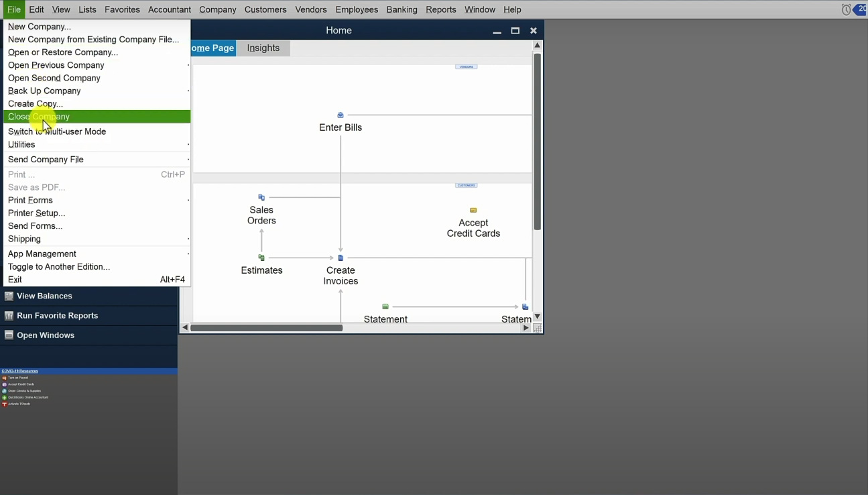Open the COVID-19 Resources link
This screenshot has width=868, height=495.
(x=19, y=371)
